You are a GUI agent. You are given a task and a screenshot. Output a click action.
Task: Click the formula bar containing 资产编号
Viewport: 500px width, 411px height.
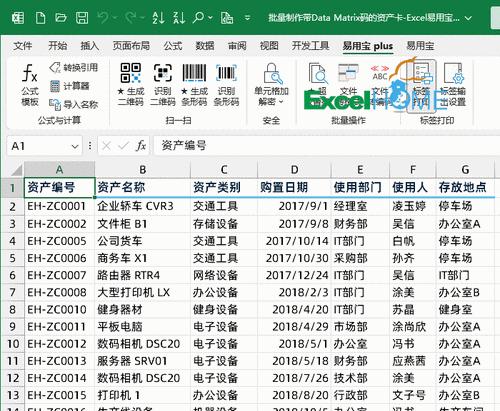pos(327,146)
